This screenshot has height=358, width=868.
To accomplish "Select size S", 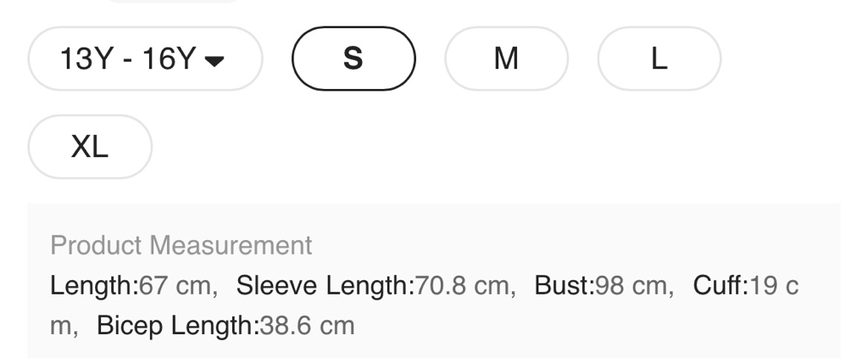I will (353, 59).
